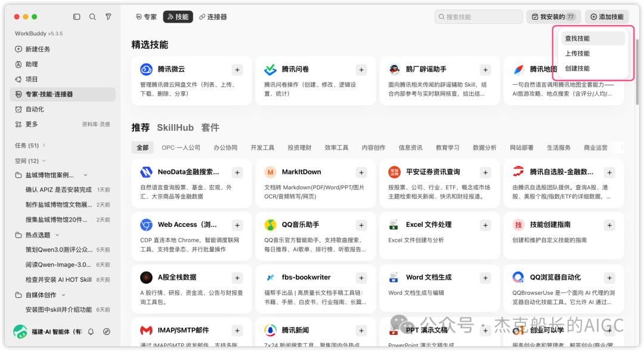Add QQ音乐助手 skill with plus
644x351 pixels.
pos(361,225)
